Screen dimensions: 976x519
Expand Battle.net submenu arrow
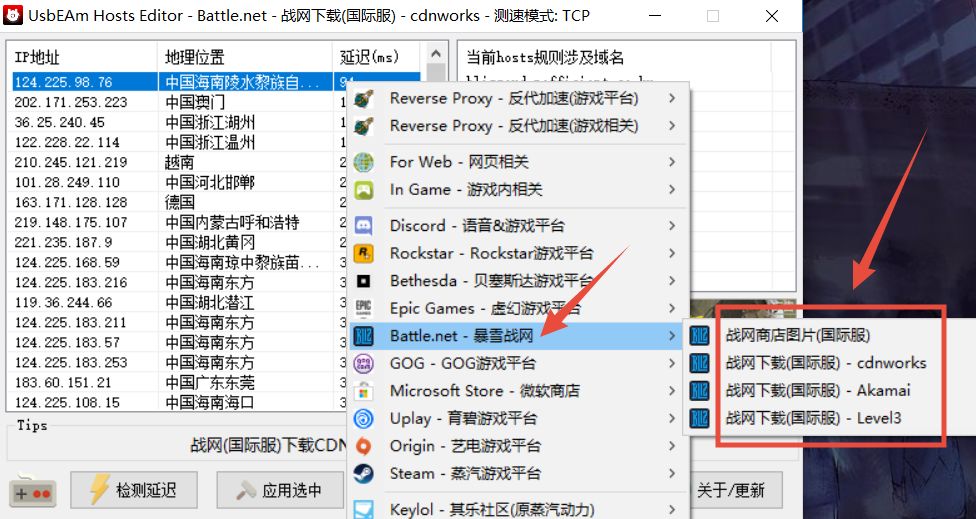pos(672,336)
